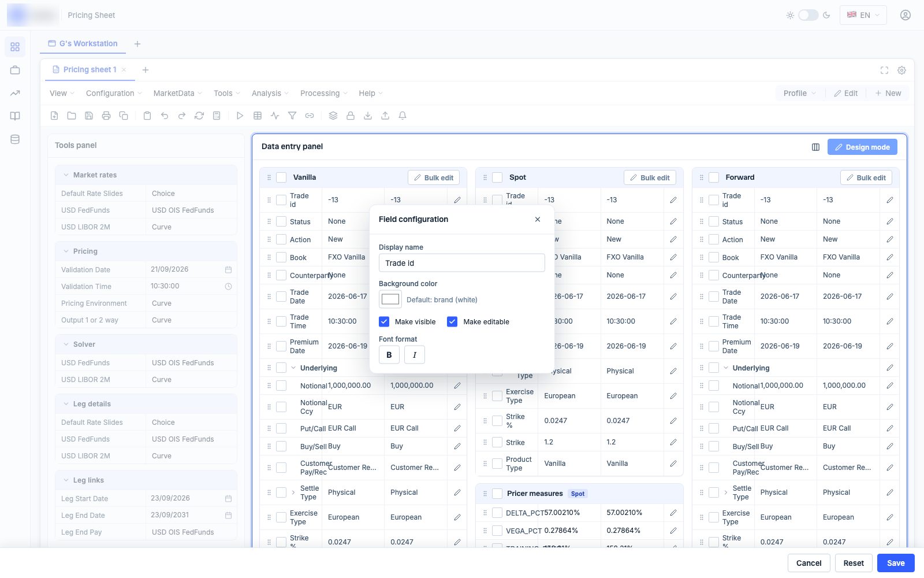Open the Configuration menu

[x=114, y=93]
